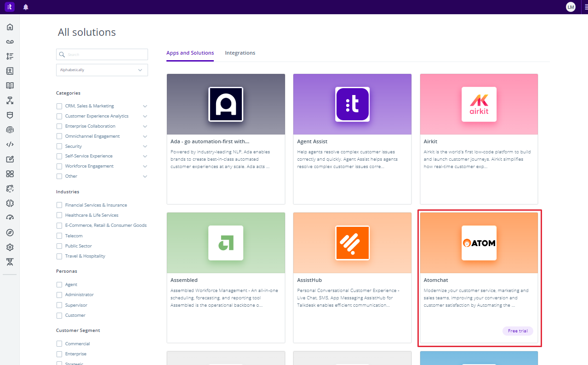The width and height of the screenshot is (588, 365).
Task: Click the Free trial badge on Atomchat
Action: 518,331
